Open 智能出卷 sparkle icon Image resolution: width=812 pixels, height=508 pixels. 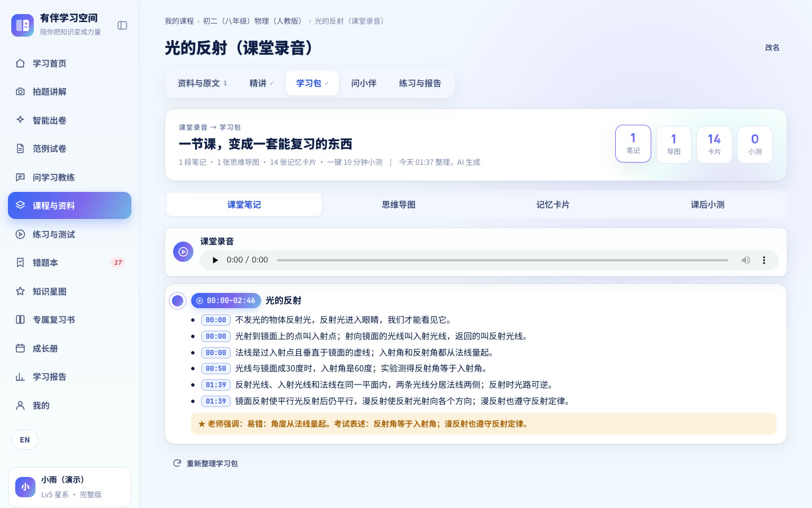tap(20, 120)
